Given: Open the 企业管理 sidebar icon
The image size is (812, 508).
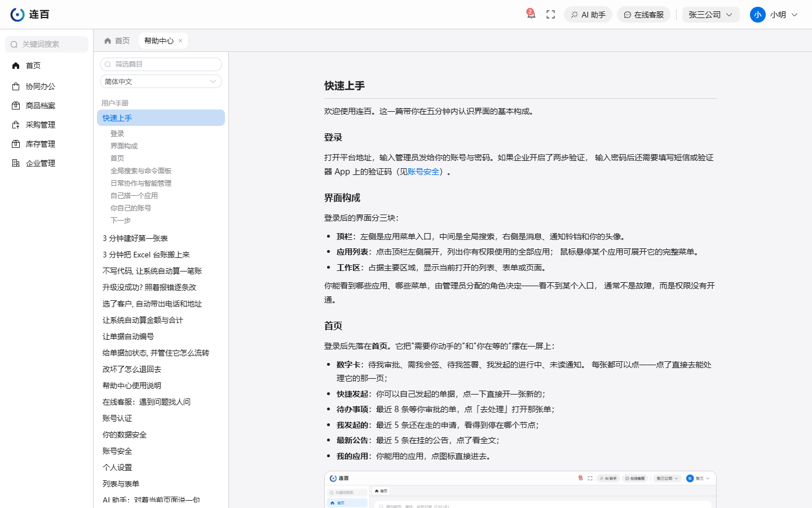Looking at the screenshot, I should (x=16, y=163).
